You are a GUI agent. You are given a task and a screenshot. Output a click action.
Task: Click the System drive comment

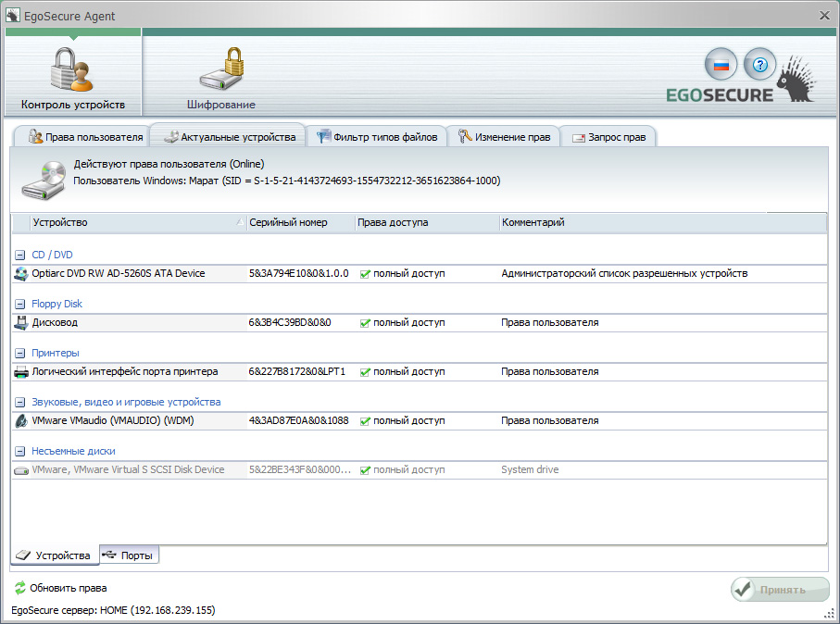click(530, 469)
